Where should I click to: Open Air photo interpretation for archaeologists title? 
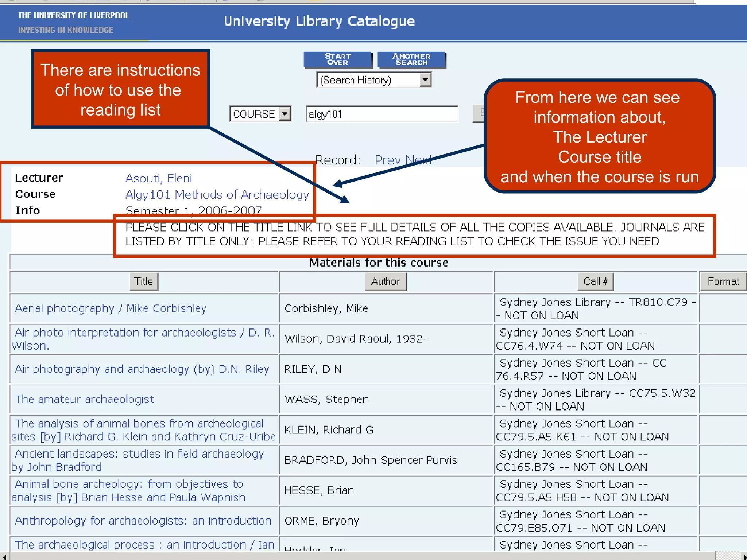143,339
